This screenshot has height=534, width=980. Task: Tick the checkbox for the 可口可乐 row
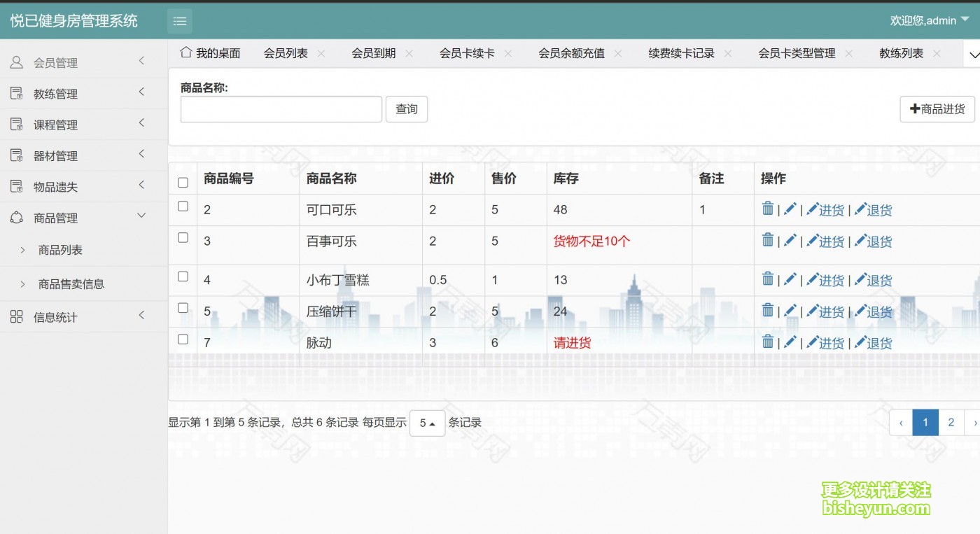183,206
